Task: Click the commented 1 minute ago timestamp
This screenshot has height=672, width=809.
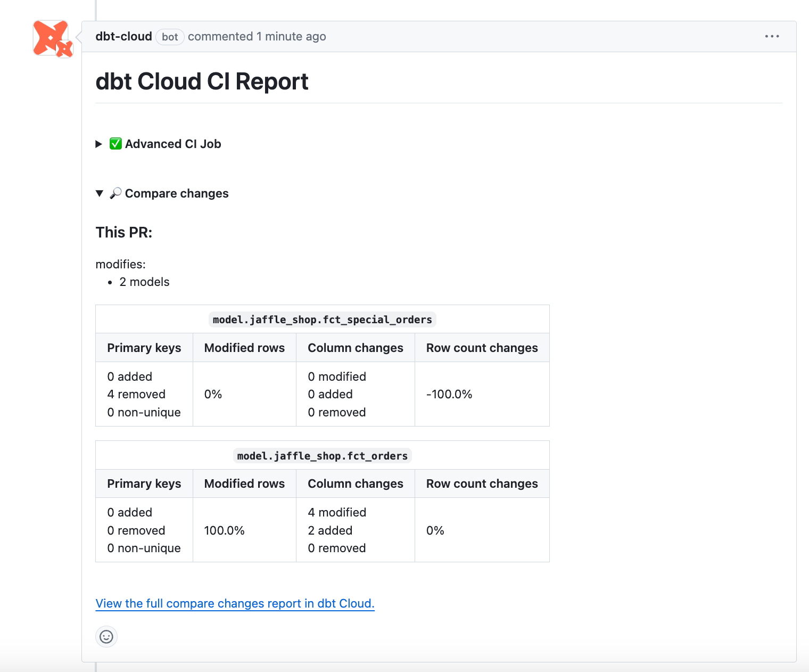Action: point(257,36)
